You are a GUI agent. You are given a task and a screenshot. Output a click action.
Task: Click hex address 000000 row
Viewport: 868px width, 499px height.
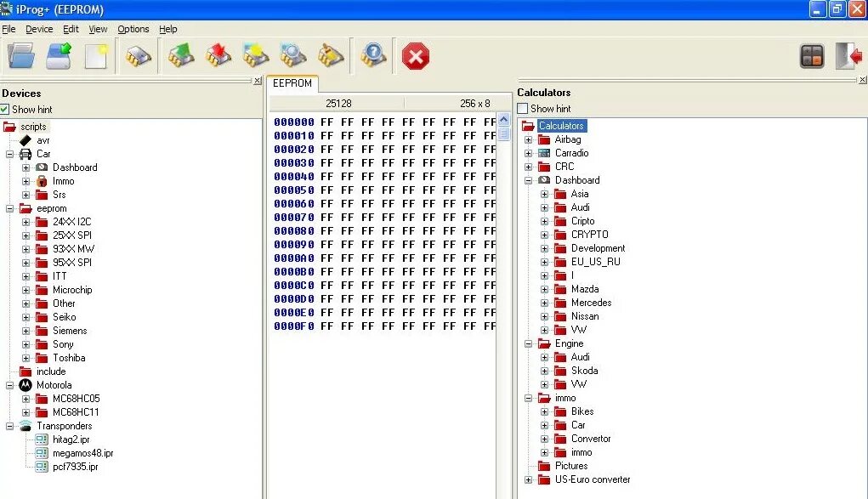tap(294, 122)
